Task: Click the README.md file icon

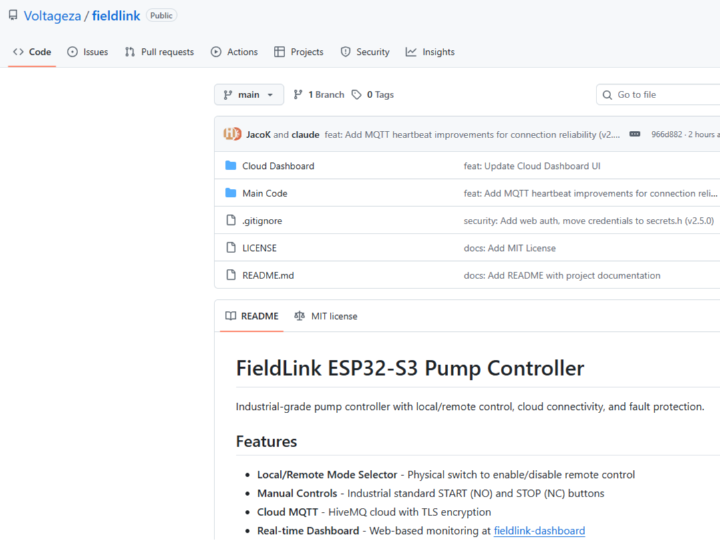Action: pyautogui.click(x=231, y=275)
